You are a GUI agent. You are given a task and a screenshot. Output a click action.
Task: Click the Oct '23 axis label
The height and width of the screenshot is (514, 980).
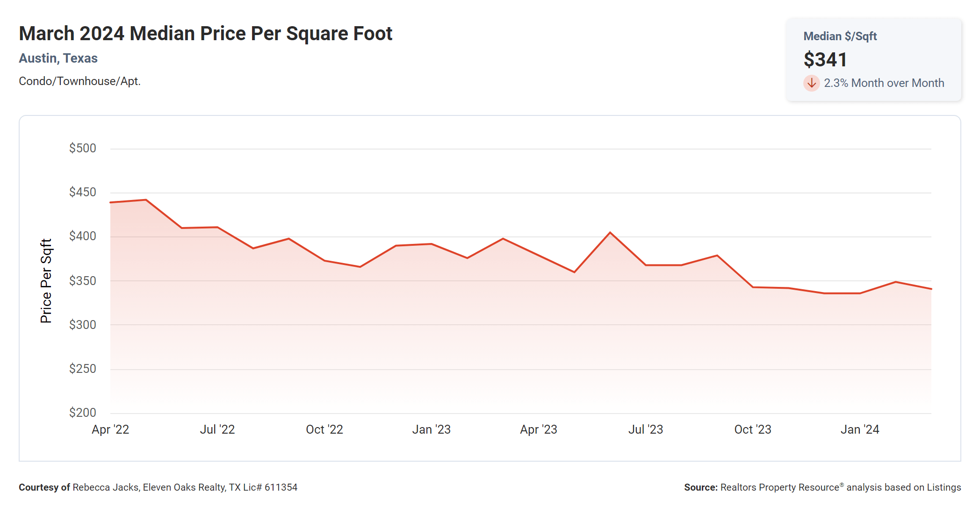(753, 429)
